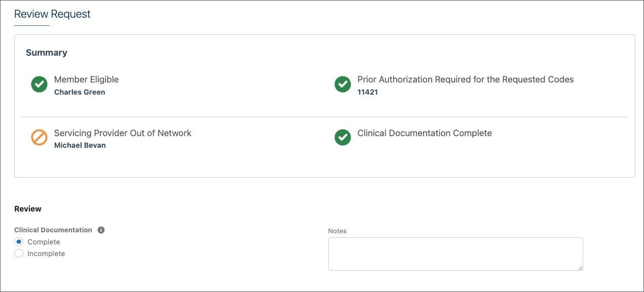Viewport: 644px width, 292px height.
Task: Click the Clinical Documentation Complete summary text
Action: (x=425, y=133)
